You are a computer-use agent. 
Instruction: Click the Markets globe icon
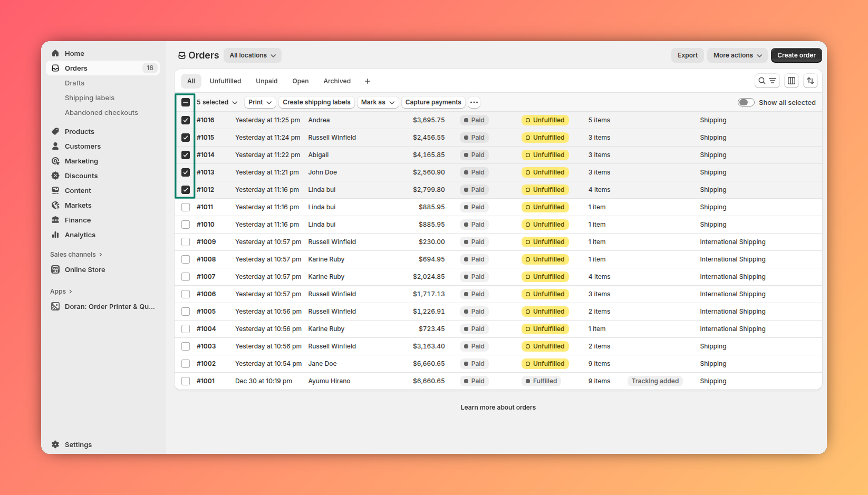coord(55,205)
